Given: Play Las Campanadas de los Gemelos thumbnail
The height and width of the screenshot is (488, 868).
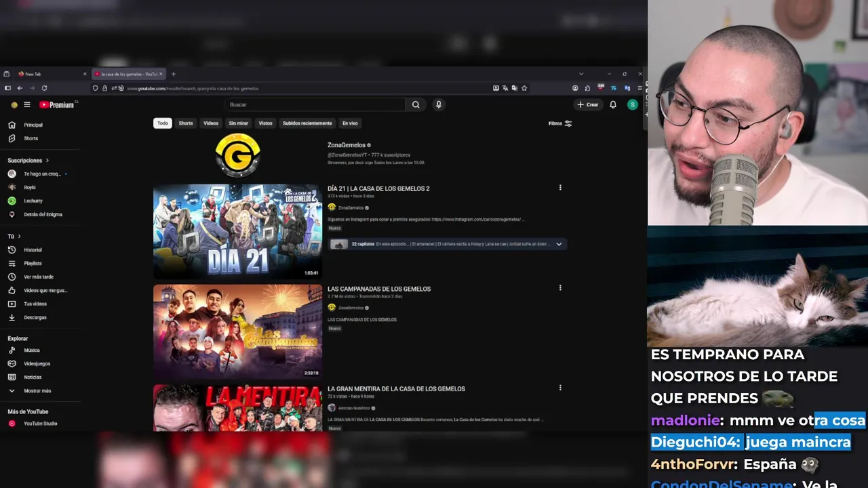Looking at the screenshot, I should tap(237, 331).
